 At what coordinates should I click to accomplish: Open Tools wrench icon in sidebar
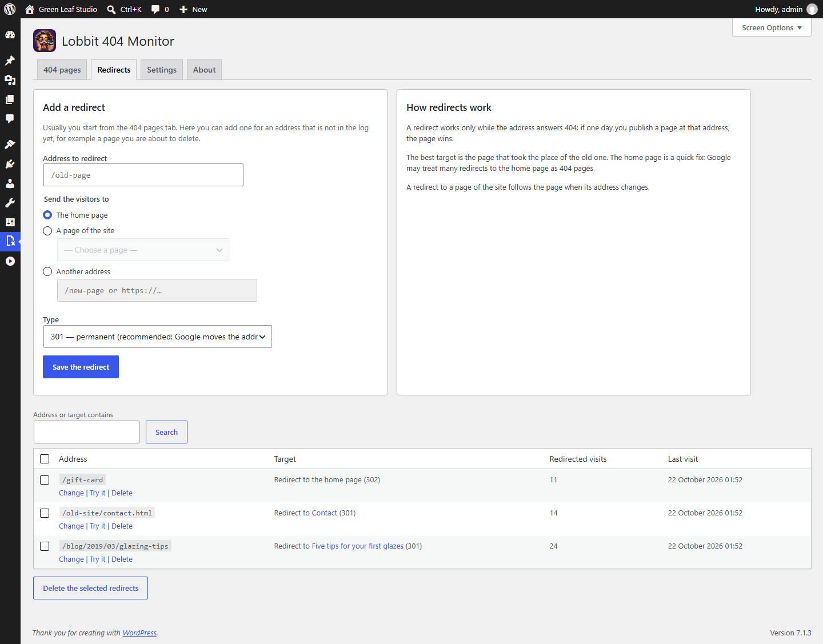pos(10,203)
